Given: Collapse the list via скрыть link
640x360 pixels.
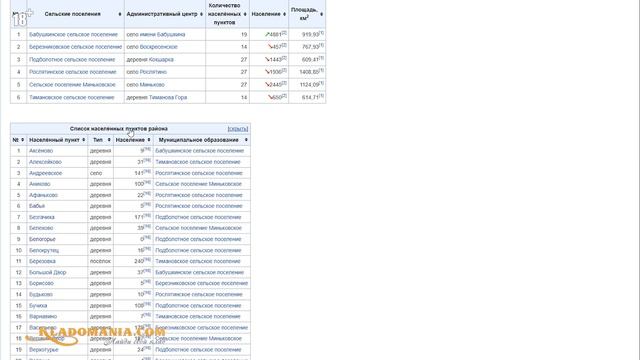Looking at the screenshot, I should coord(238,129).
